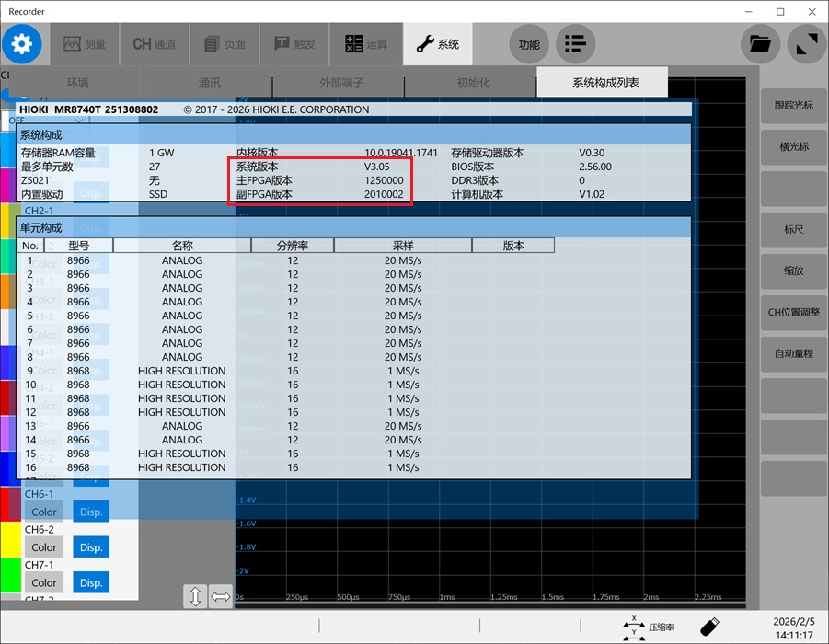The width and height of the screenshot is (829, 644).
Task: Click the 自动量程 auto range button
Action: 794,353
